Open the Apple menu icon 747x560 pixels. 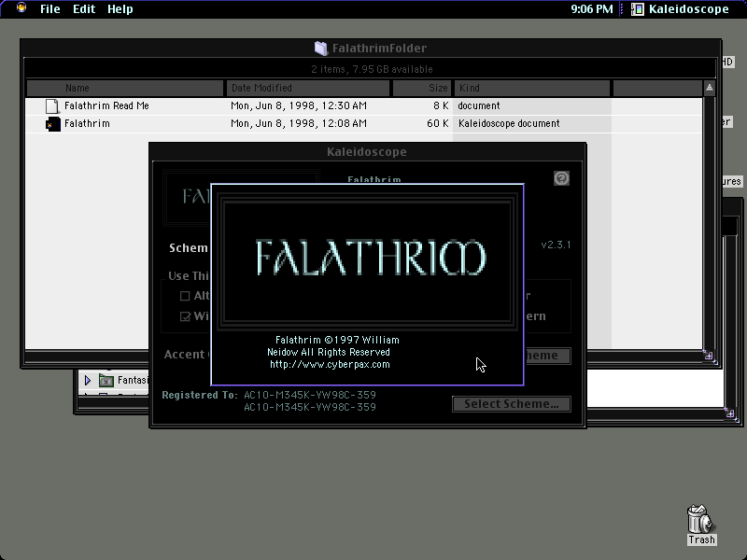(x=21, y=8)
